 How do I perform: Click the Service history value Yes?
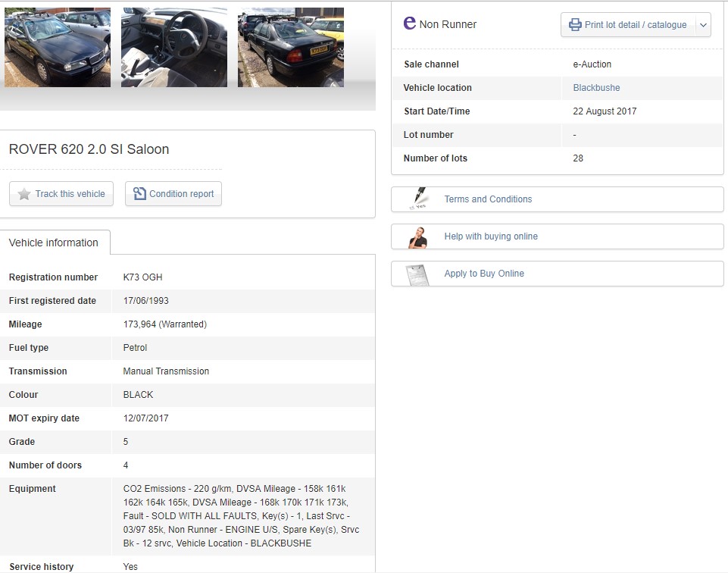130,566
